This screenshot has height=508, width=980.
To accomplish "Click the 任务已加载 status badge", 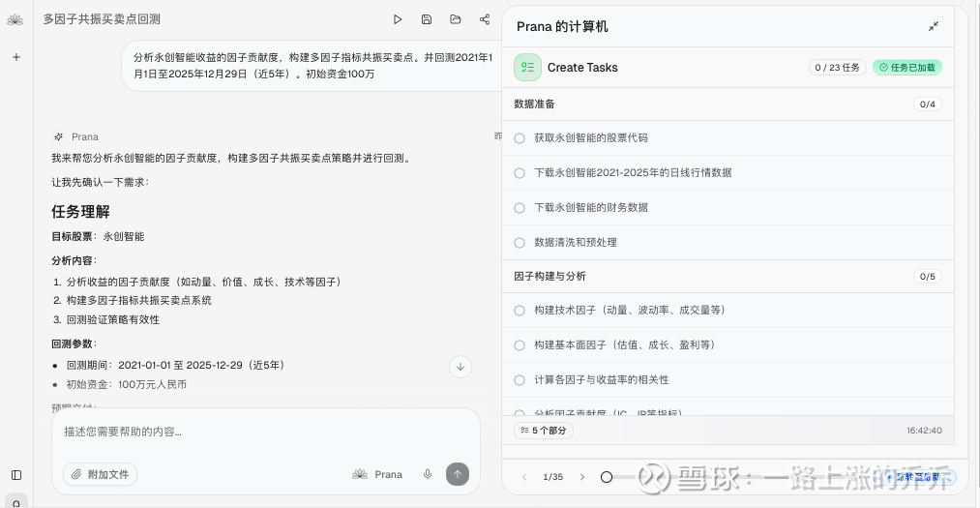I will (907, 68).
